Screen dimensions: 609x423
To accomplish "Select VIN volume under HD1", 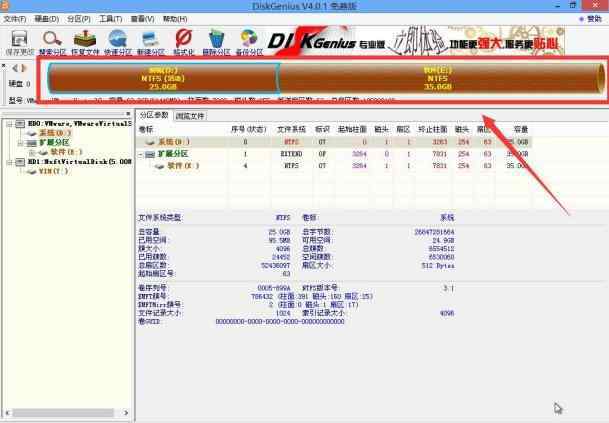I will pos(54,171).
